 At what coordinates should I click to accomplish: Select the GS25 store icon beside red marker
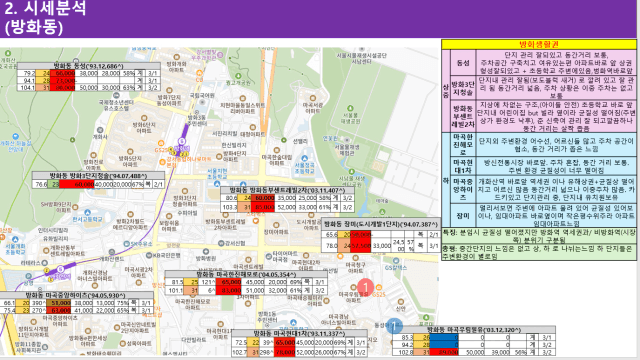click(x=378, y=287)
